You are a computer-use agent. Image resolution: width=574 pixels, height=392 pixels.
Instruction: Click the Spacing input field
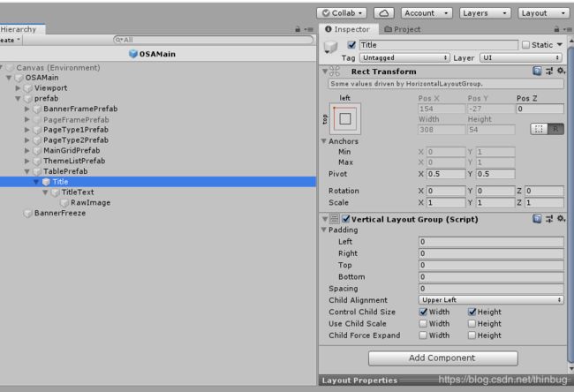coord(491,288)
